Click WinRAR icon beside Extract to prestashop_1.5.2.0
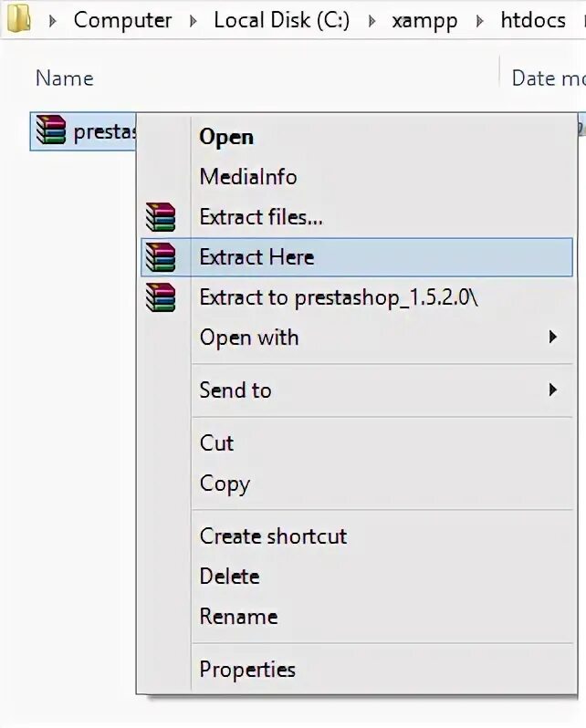Screen dimensions: 586x728 point(161,297)
